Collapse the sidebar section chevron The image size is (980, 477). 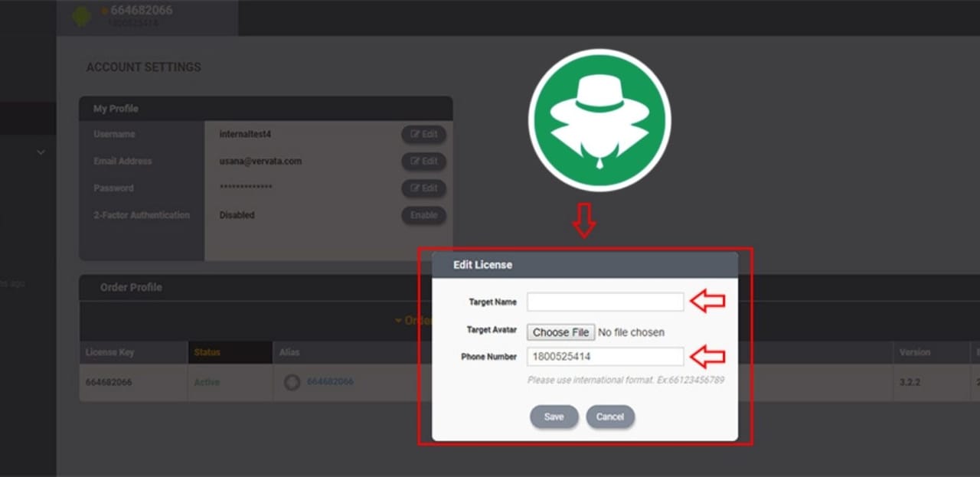41,152
